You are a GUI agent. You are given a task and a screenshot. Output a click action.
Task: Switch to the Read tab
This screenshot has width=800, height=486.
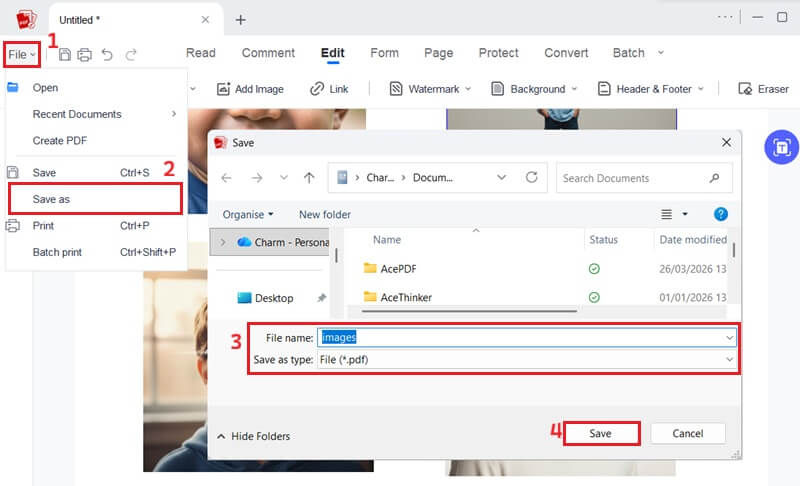[x=201, y=53]
